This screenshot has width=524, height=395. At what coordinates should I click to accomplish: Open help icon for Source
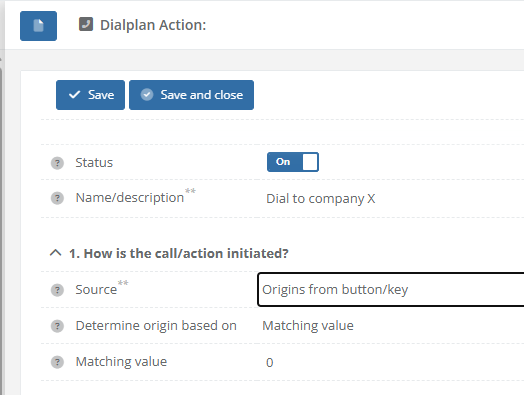tap(57, 290)
